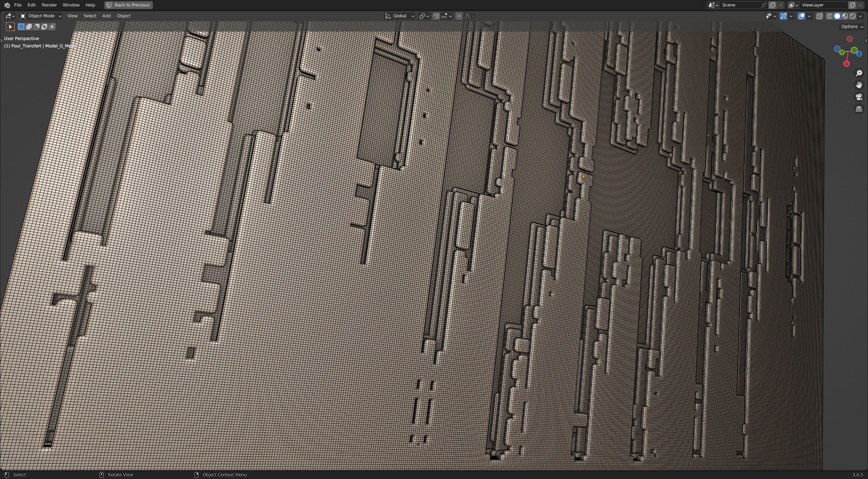
Task: Switch to Solid viewport shading
Action: coord(837,16)
